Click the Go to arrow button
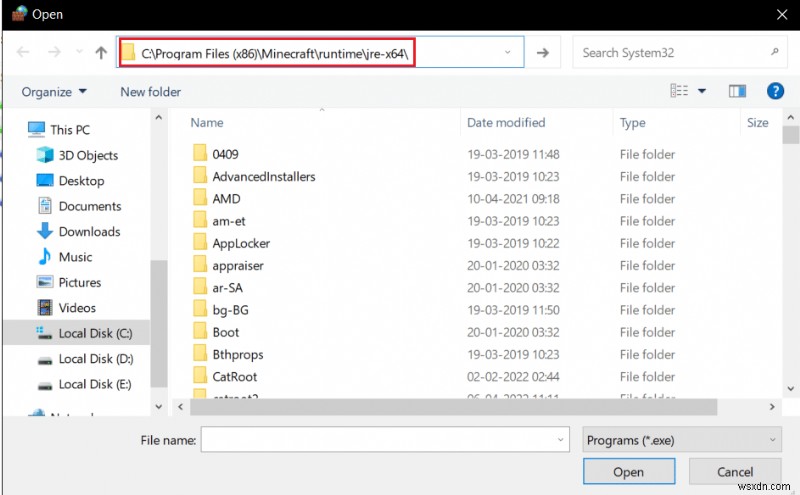Viewport: 800px width, 495px height. point(543,52)
